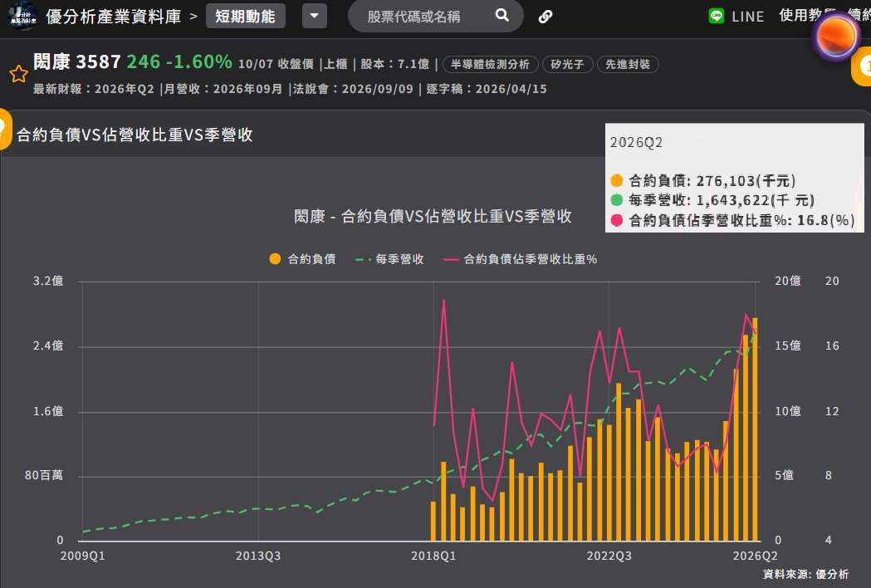The width and height of the screenshot is (871, 588).
Task: Open the LINE text link
Action: pyautogui.click(x=747, y=17)
